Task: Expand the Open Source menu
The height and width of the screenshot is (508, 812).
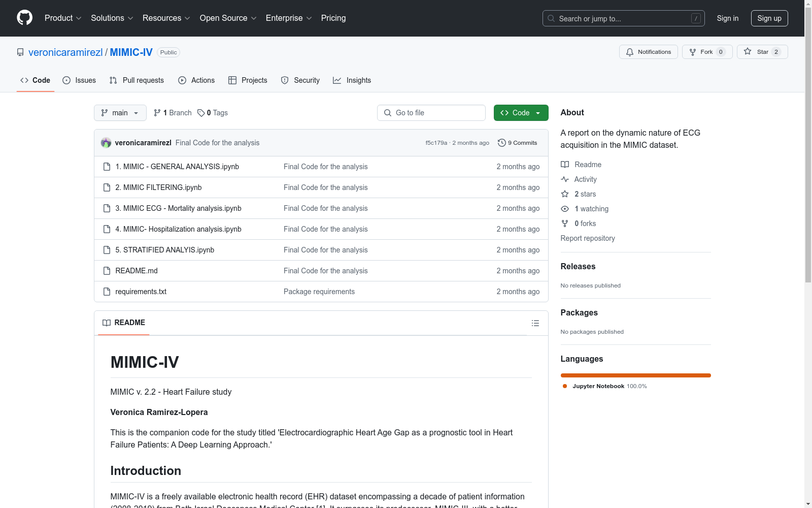Action: [228, 18]
